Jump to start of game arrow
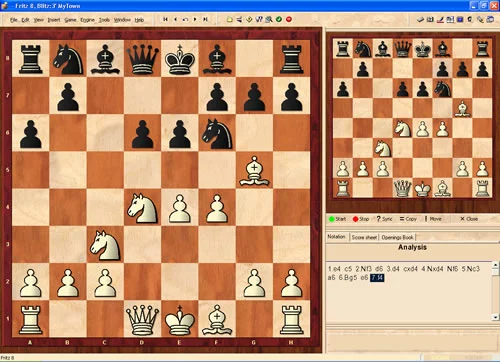500x362 pixels. click(165, 19)
